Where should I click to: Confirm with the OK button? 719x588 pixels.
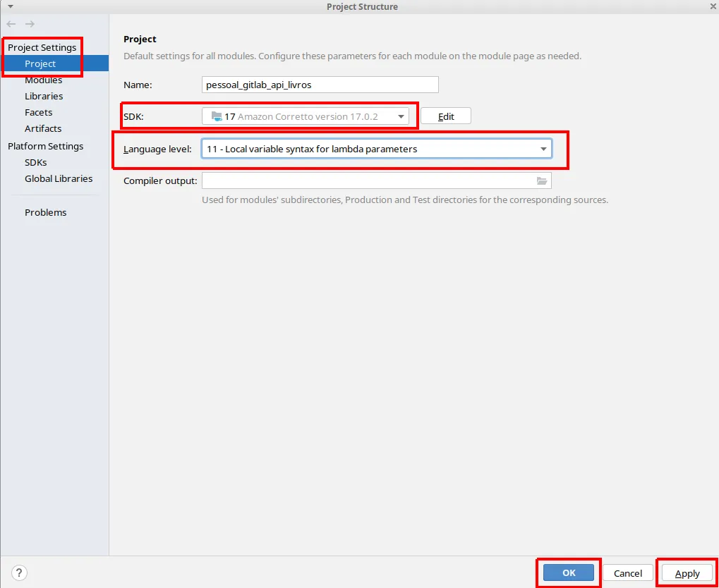(x=569, y=573)
